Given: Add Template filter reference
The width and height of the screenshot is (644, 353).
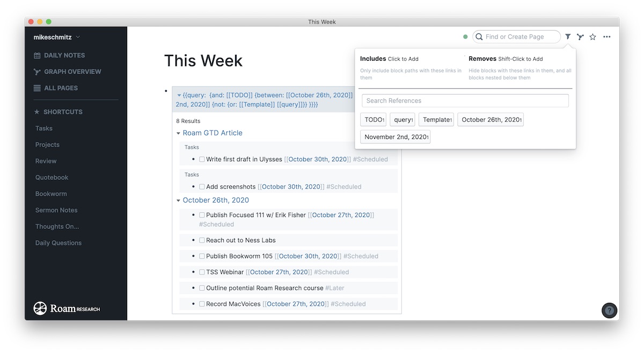Looking at the screenshot, I should coord(436,120).
